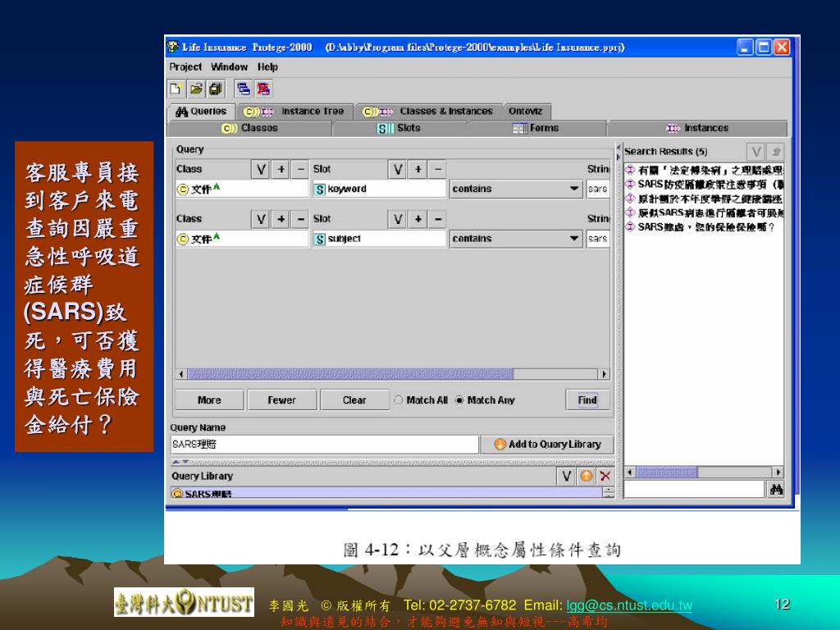Screen dimensions: 840x630
Task: Open a project with the folder toolbar icon
Action: [196, 89]
